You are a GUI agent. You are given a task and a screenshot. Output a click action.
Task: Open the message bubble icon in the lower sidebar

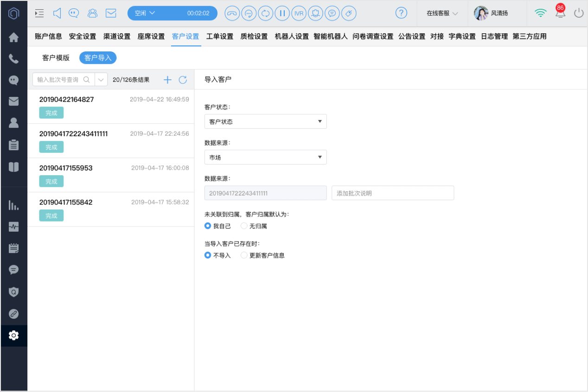pos(14,269)
